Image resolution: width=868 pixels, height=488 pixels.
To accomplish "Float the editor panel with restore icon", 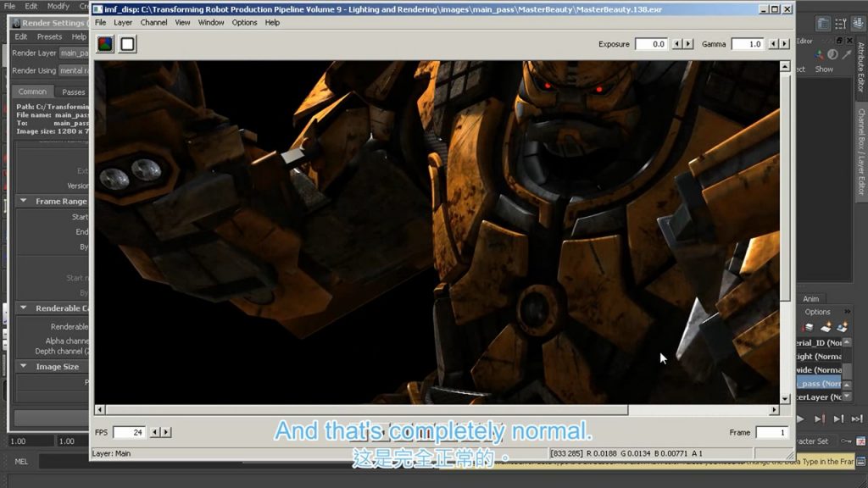I will pos(839,41).
